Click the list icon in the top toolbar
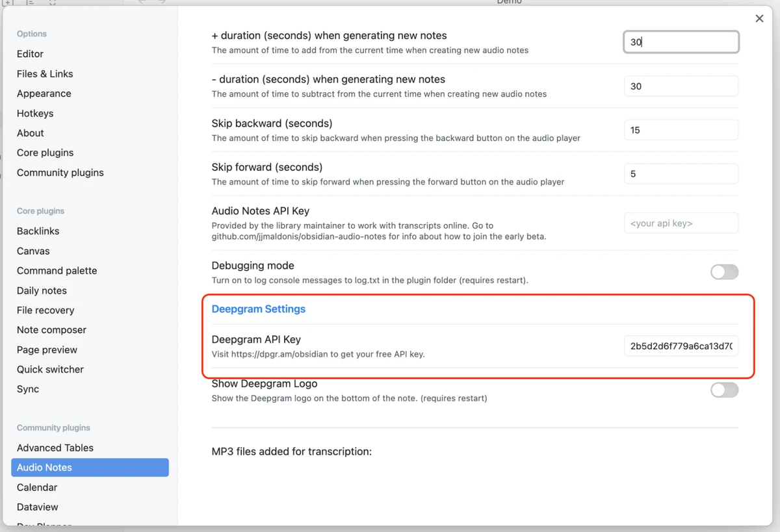 (x=31, y=3)
